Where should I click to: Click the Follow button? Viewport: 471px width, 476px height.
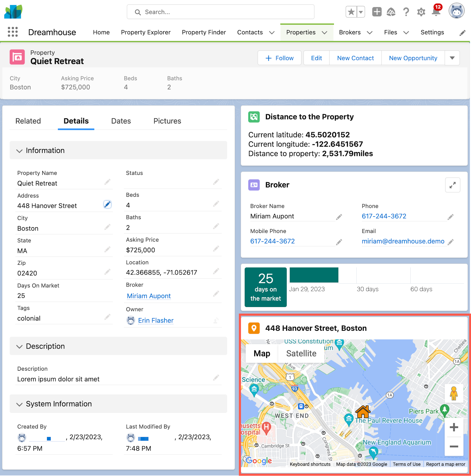pyautogui.click(x=280, y=58)
